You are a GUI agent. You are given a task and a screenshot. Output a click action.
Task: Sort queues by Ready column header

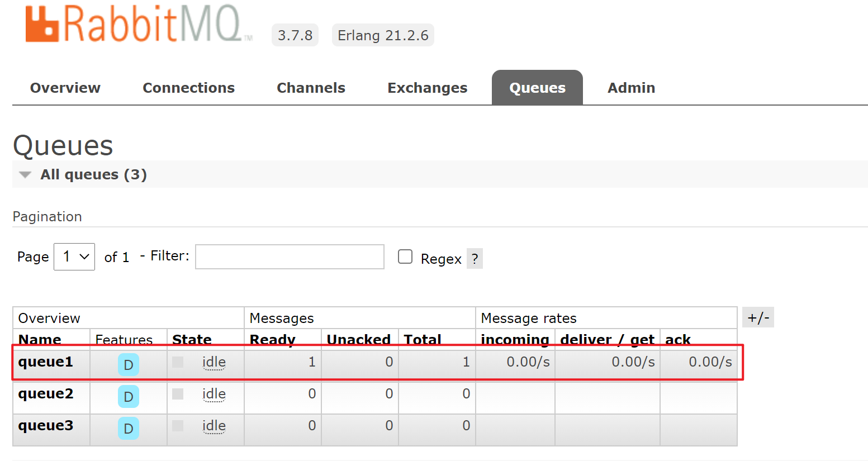(272, 339)
